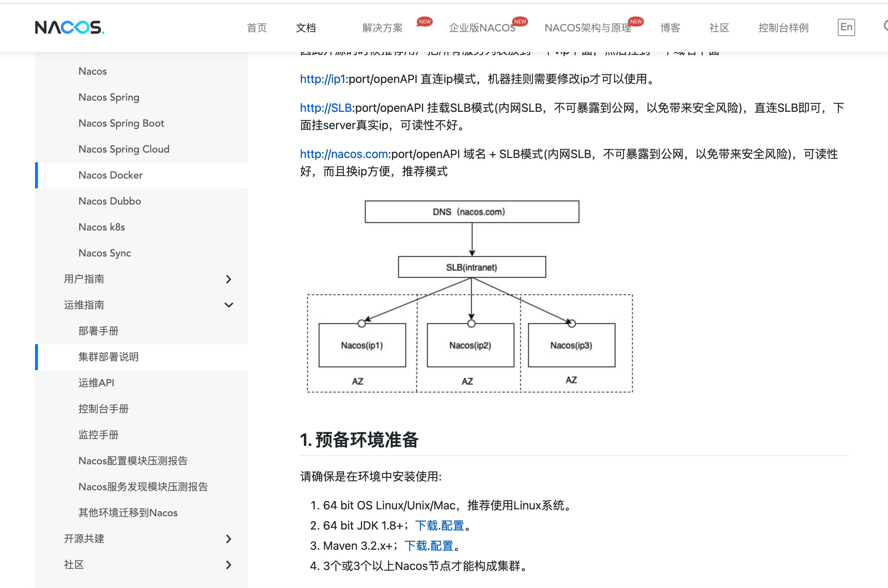Open 社区 in the top navigation
The image size is (888, 588).
pos(719,28)
